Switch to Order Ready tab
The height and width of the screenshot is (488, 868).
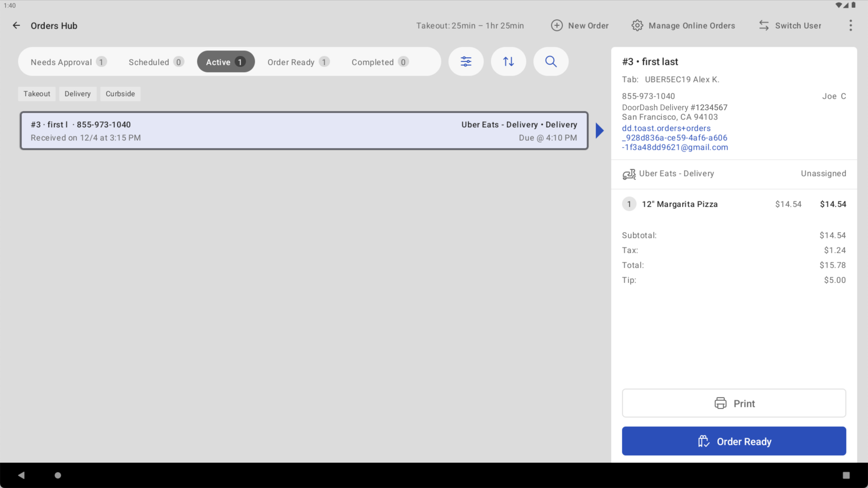tap(298, 62)
